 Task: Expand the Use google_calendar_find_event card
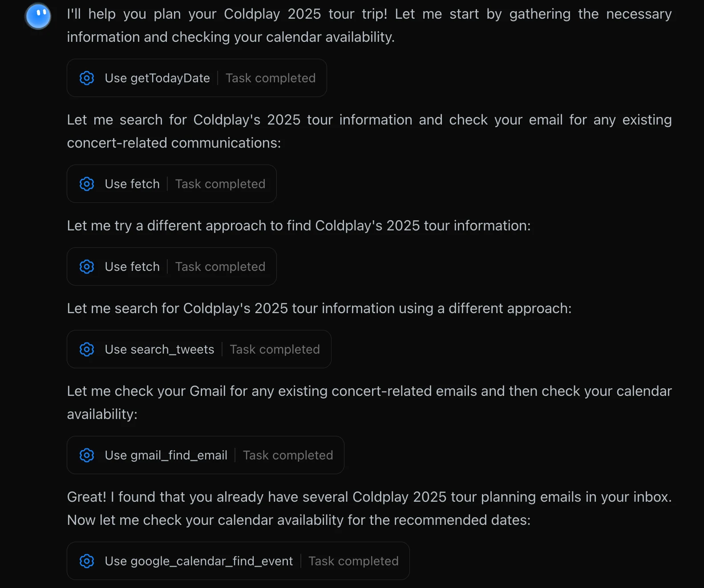coord(238,561)
